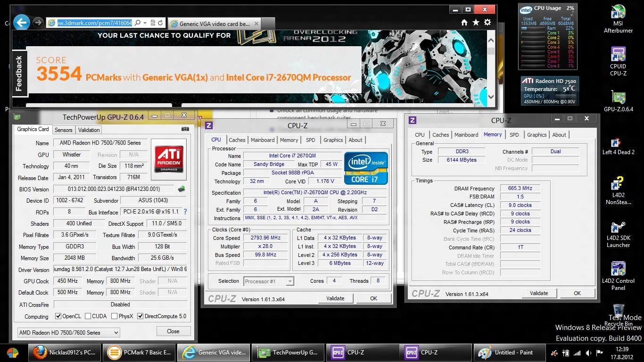Click the score 3554 on the 3DMark page
The width and height of the screenshot is (644, 362).
59,74
